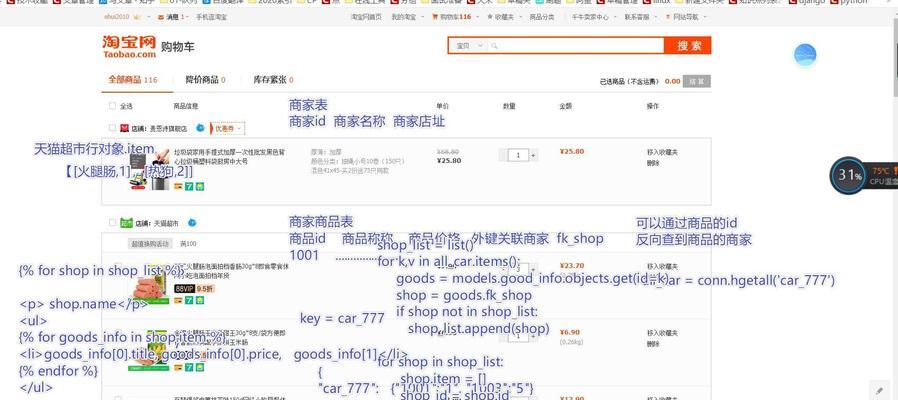Click the orange 搜索 button
This screenshot has height=400, width=898.
coord(688,46)
